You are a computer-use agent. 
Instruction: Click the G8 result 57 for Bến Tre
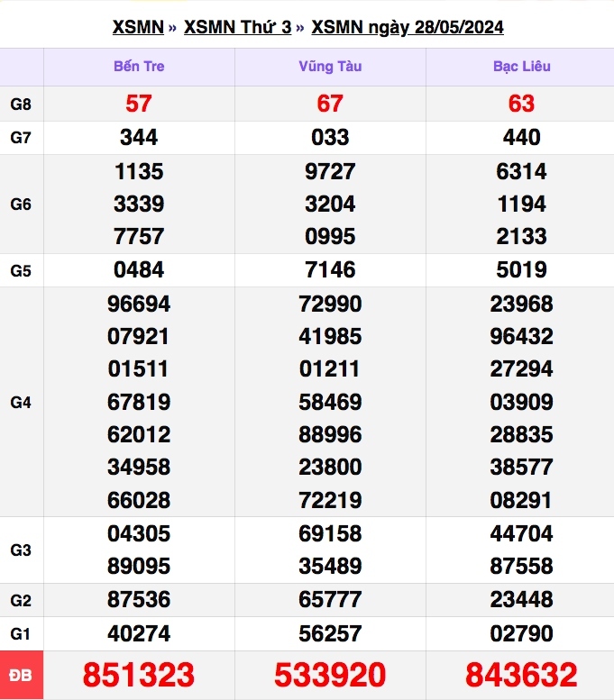pyautogui.click(x=139, y=105)
